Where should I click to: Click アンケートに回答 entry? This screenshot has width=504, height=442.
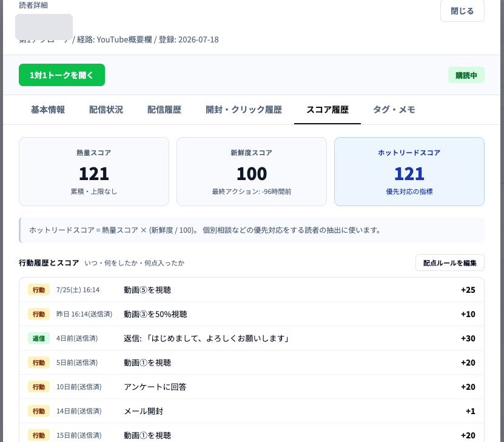155,387
